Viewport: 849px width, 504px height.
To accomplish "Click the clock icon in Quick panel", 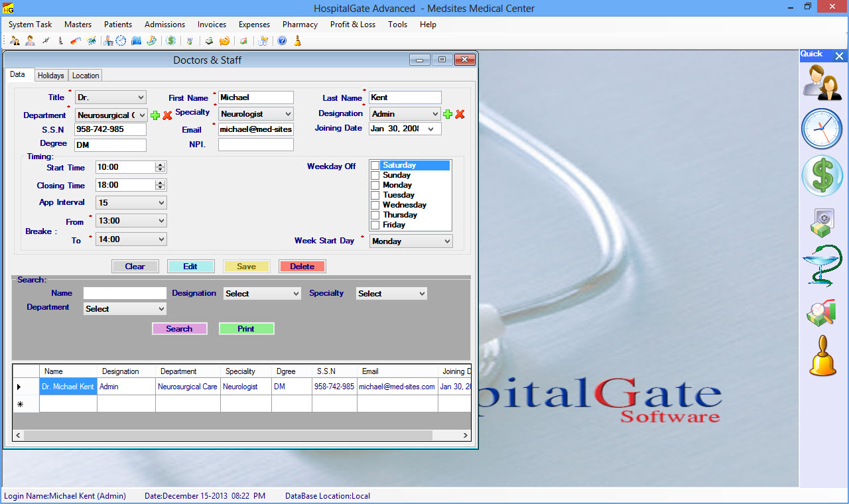I will click(821, 129).
